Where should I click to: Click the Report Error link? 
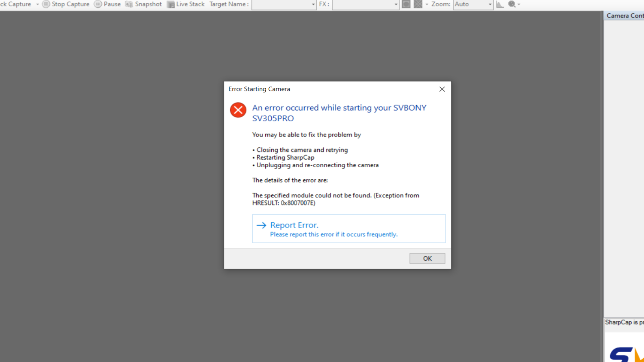point(349,229)
